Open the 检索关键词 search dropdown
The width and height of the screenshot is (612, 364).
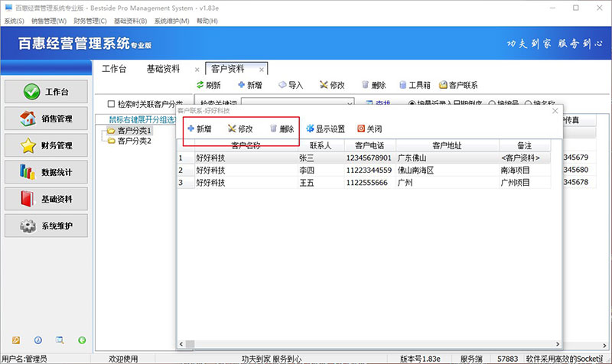350,104
